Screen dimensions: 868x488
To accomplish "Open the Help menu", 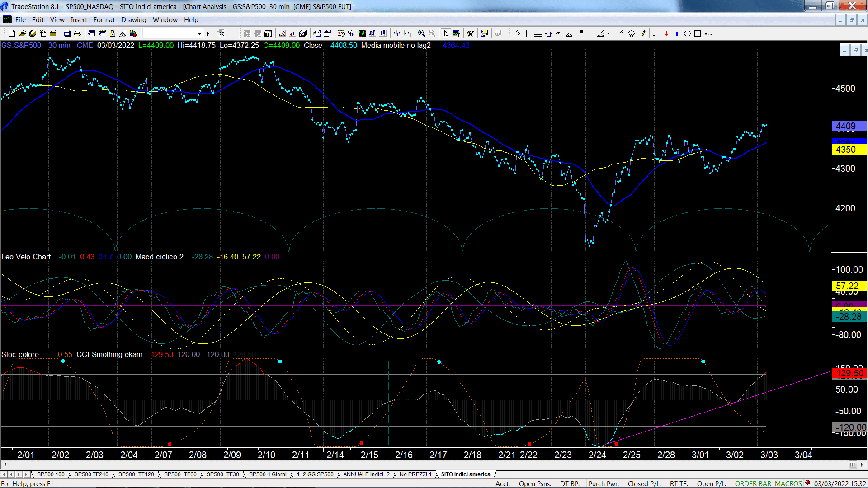I will tap(191, 20).
